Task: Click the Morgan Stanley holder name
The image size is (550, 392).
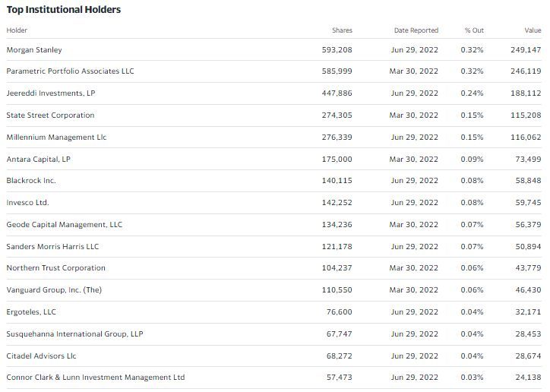Action: pos(34,50)
